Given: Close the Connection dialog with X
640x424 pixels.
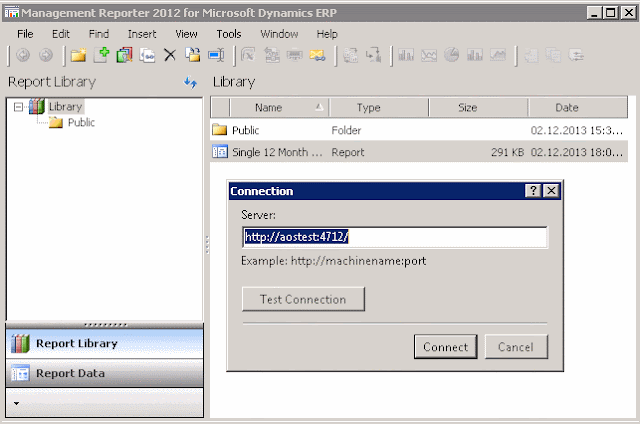Looking at the screenshot, I should [551, 191].
